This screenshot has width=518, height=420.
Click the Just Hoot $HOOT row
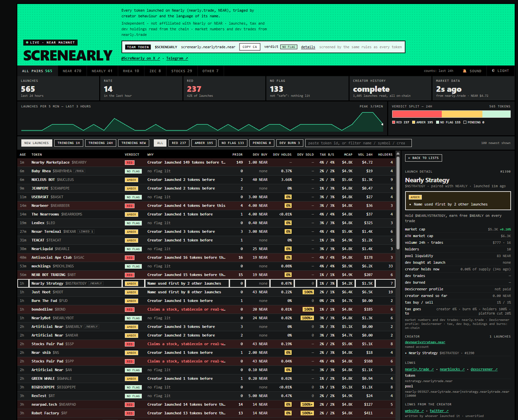(x=206, y=292)
